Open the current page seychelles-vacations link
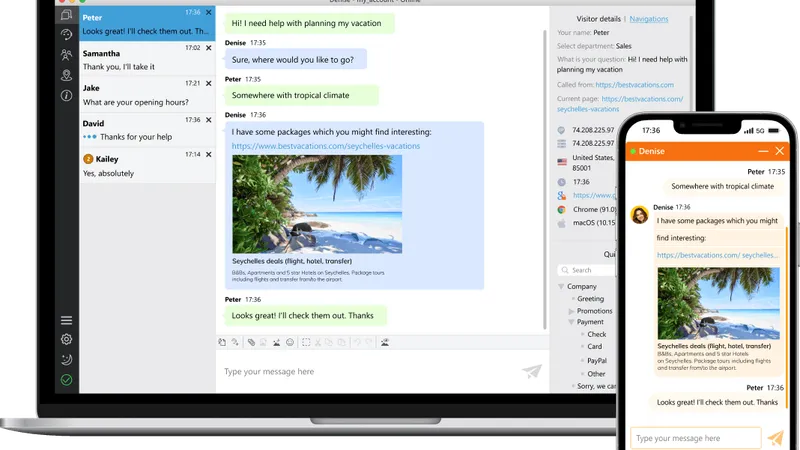This screenshot has height=450, width=800. (x=620, y=104)
